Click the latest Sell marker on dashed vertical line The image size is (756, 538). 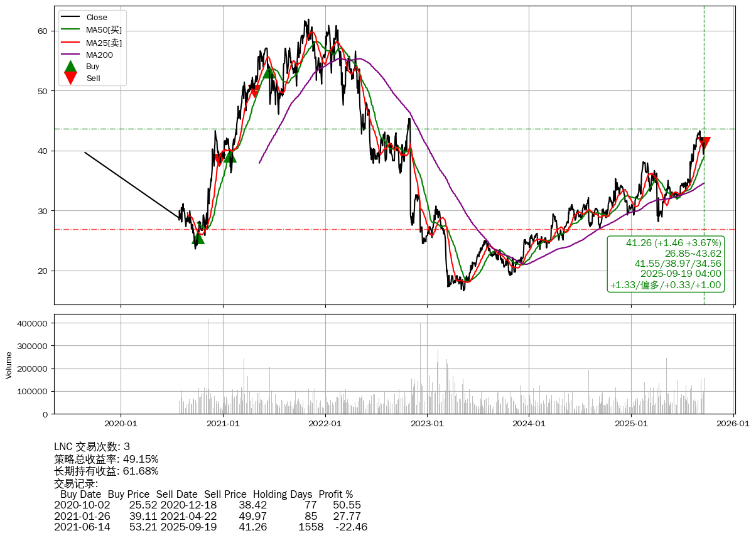click(704, 143)
